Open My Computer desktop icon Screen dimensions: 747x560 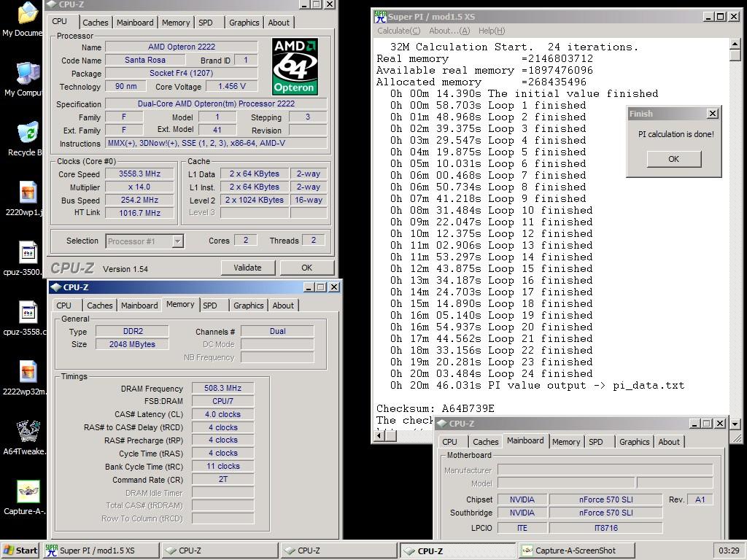click(27, 73)
